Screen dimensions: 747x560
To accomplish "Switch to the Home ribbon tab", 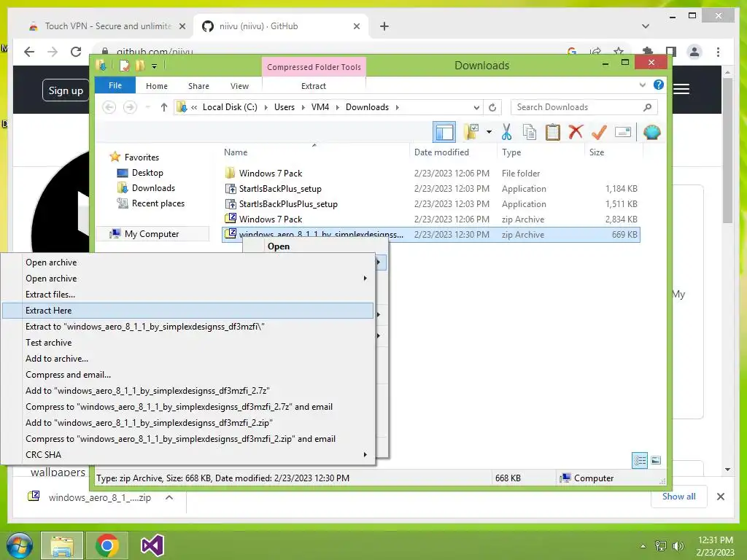I will (x=157, y=86).
